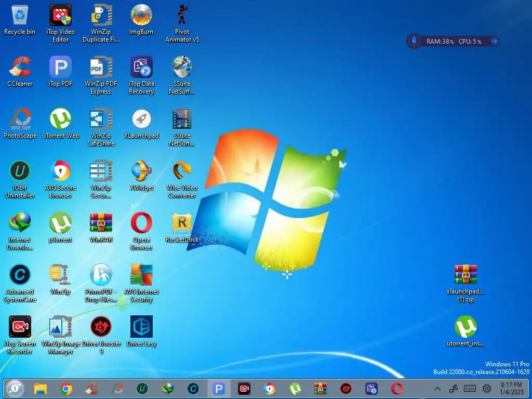The image size is (532, 399).
Task: Click the WinZip SafeShare icon
Action: click(101, 127)
